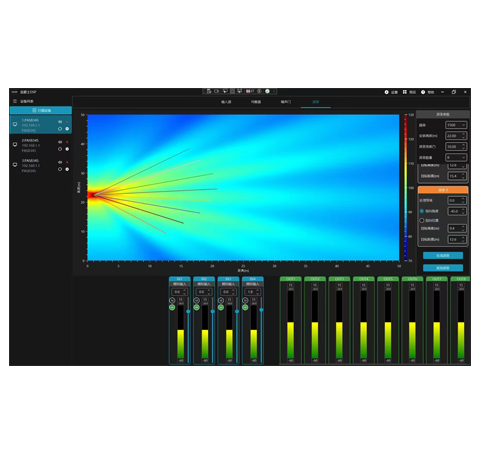
Task: Select the highlighted fourth tab above the heatmap
Action: point(316,102)
